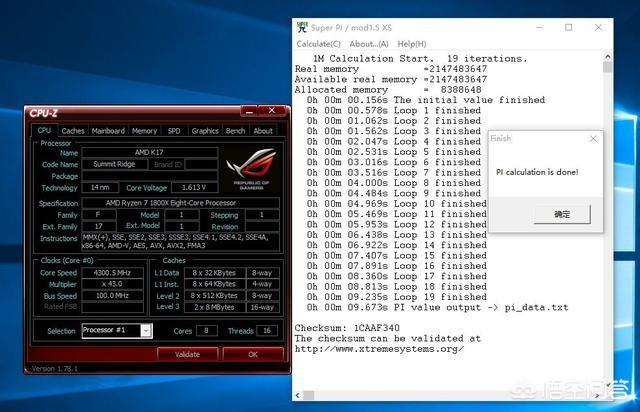Close the Super PI window
This screenshot has height=412, width=640.
point(598,27)
